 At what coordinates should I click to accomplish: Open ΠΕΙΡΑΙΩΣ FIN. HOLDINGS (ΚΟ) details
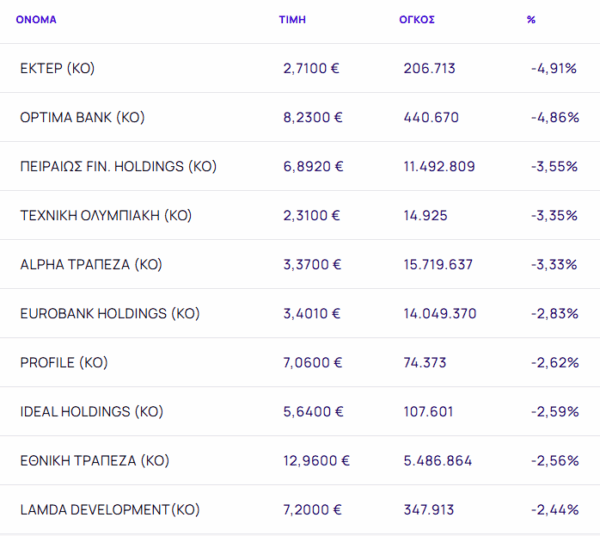point(118,166)
